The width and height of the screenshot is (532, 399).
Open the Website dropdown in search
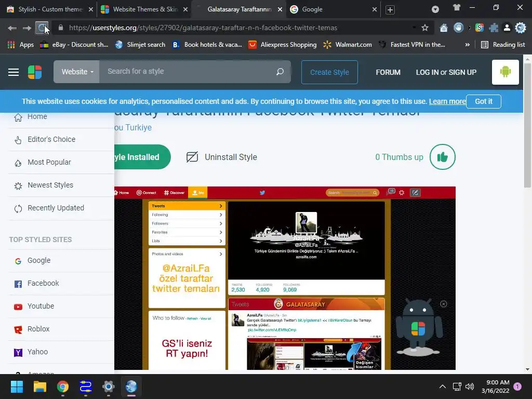pos(77,72)
